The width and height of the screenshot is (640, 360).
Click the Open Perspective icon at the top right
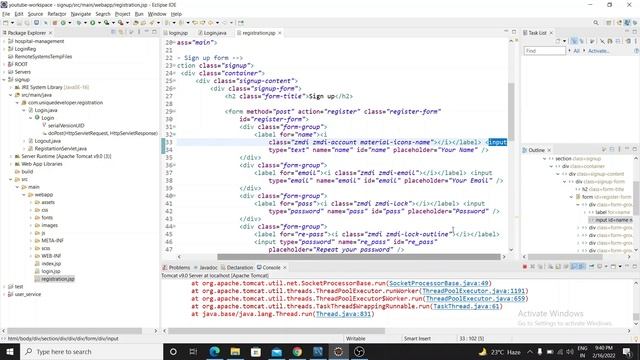pos(609,23)
